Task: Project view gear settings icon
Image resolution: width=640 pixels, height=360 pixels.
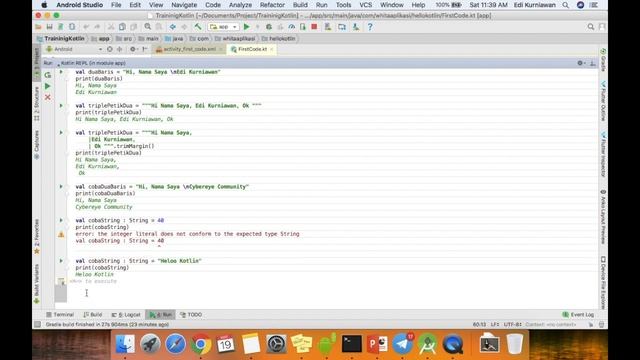Action: (133, 49)
